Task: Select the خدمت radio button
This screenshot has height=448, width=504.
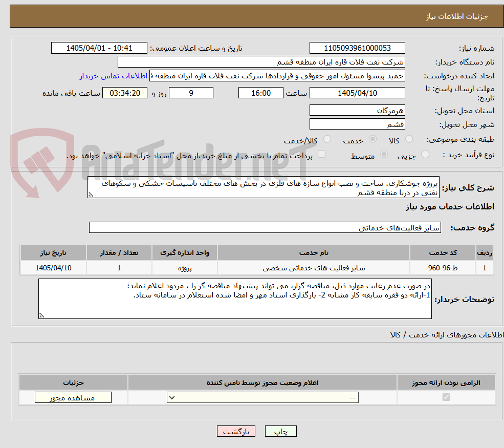Action: point(372,139)
